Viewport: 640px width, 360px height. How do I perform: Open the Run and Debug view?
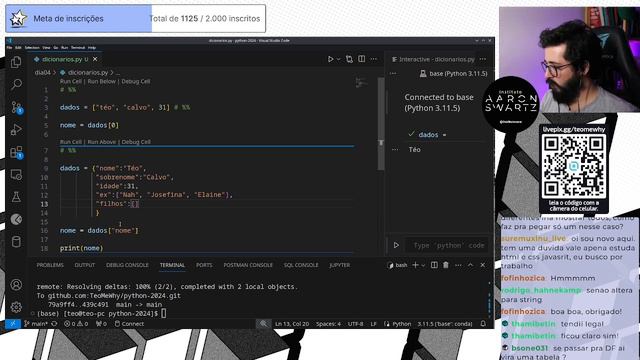click(16, 129)
